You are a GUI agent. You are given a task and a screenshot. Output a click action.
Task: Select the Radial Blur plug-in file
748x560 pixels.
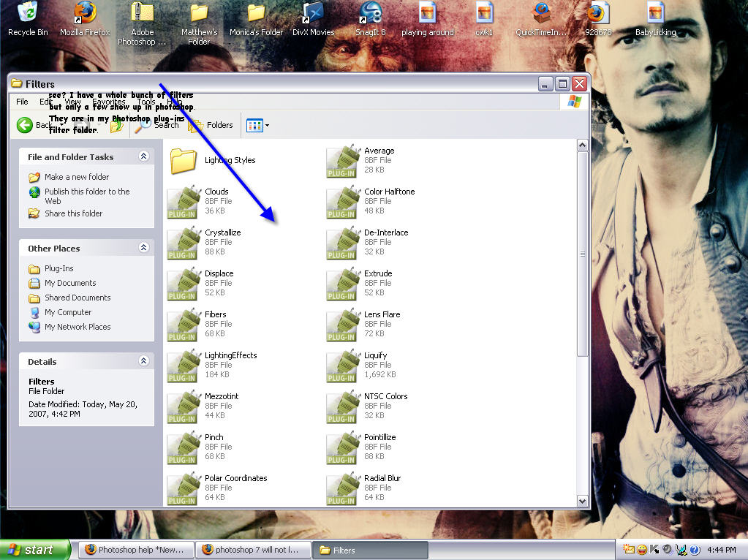[x=364, y=489]
